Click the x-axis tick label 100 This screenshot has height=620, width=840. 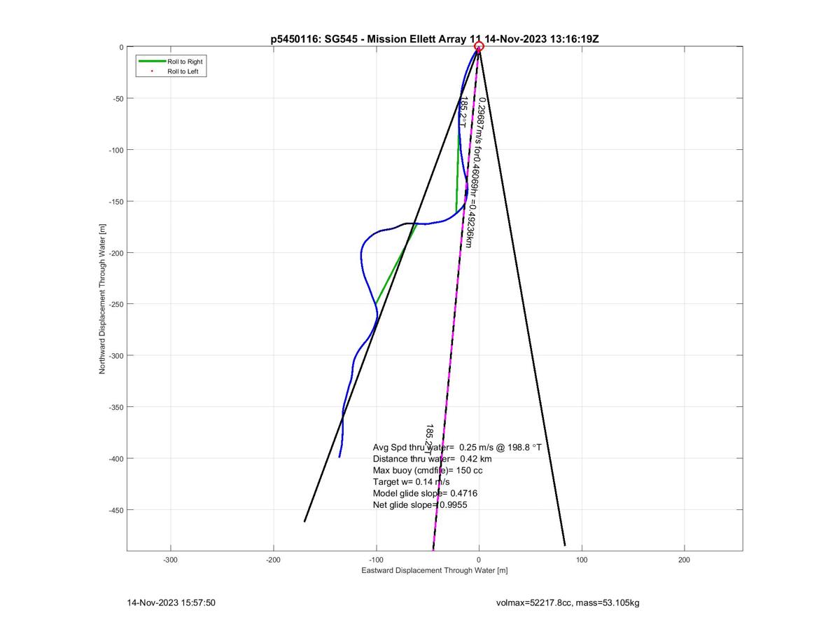click(582, 560)
